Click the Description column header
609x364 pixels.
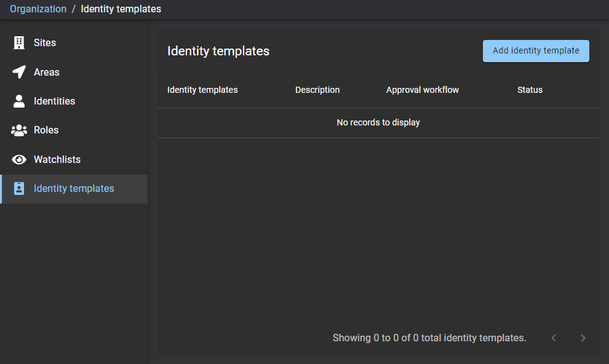click(317, 90)
